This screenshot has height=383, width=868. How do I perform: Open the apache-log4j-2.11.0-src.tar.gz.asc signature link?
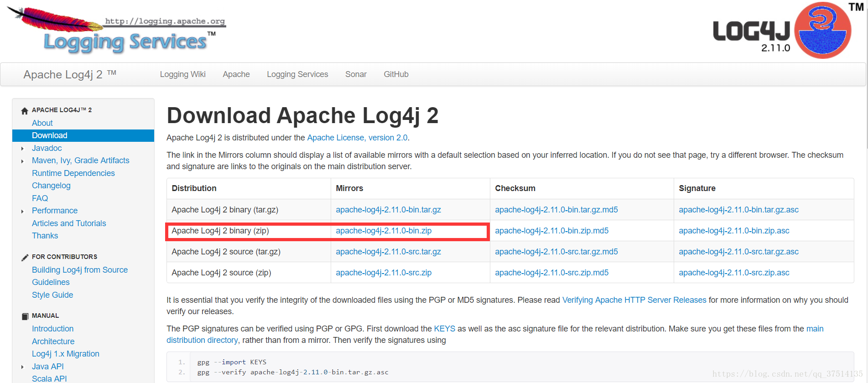click(x=738, y=252)
